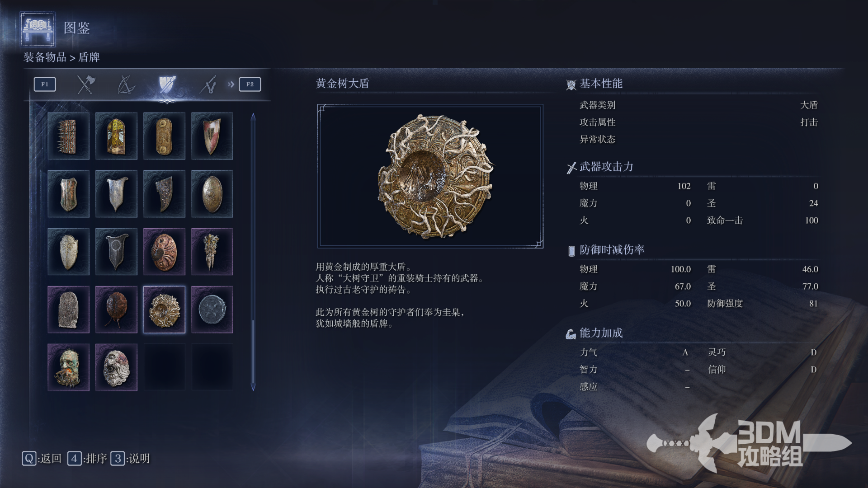This screenshot has height=488, width=868.
Task: Open sorting via 4 排序 prompt
Action: point(87,459)
